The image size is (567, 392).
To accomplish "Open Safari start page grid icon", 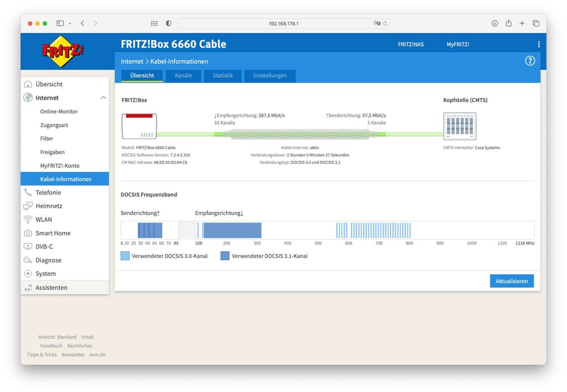I will click(x=154, y=23).
